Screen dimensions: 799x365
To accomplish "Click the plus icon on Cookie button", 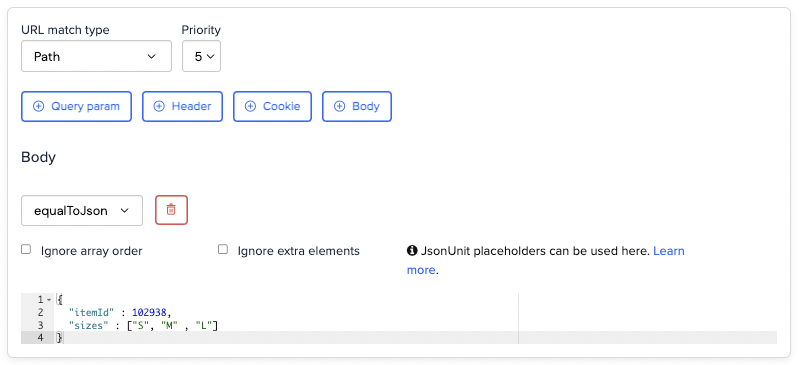I will click(250, 107).
